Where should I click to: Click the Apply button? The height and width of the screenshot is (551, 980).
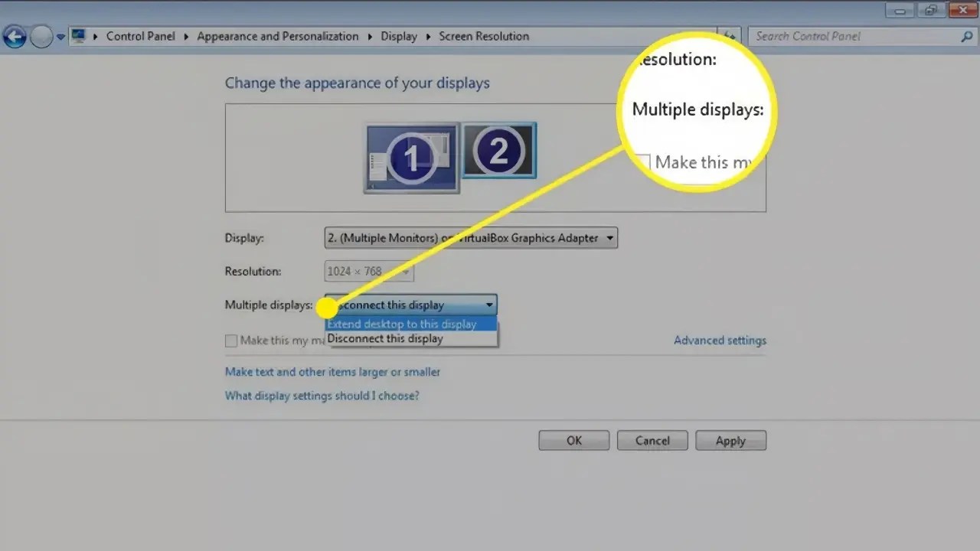point(730,440)
